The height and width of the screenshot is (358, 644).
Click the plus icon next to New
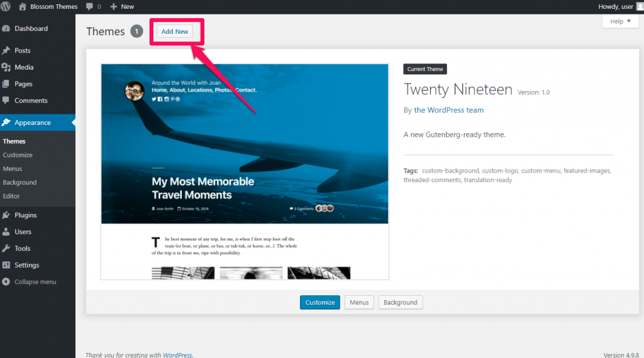pyautogui.click(x=114, y=6)
